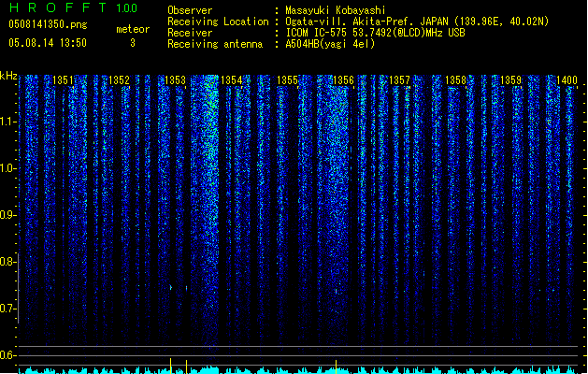Click the Observer label
Viewport: 588px width, 374px height.
(x=190, y=10)
